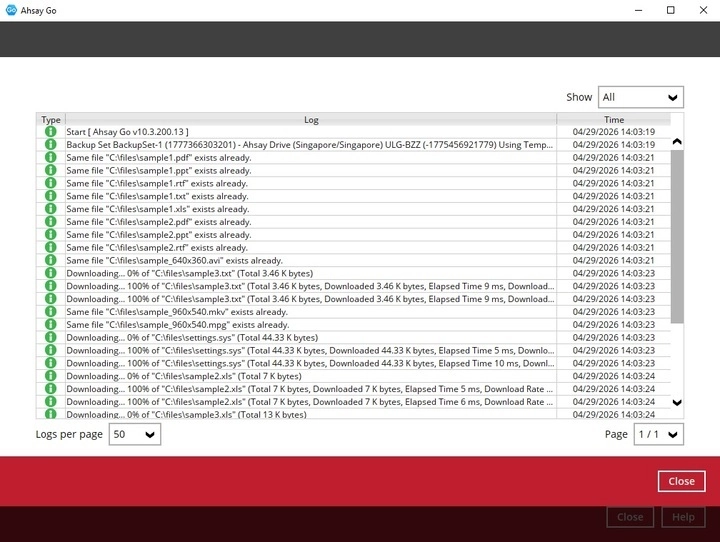Click info icon beside sample1.pdf exists already
Image resolution: width=720 pixels, height=542 pixels.
click(x=51, y=158)
